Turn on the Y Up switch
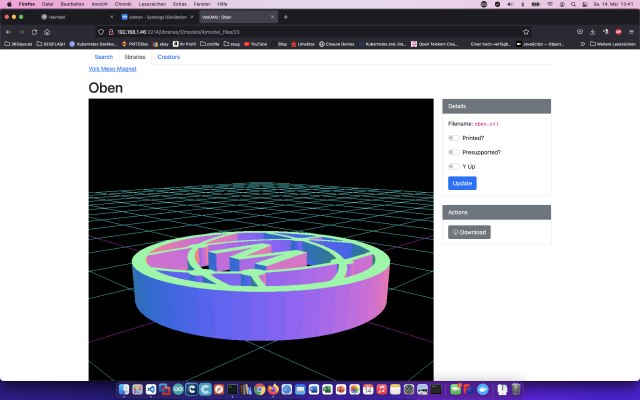Screen dimensions: 640x400 click(453, 167)
